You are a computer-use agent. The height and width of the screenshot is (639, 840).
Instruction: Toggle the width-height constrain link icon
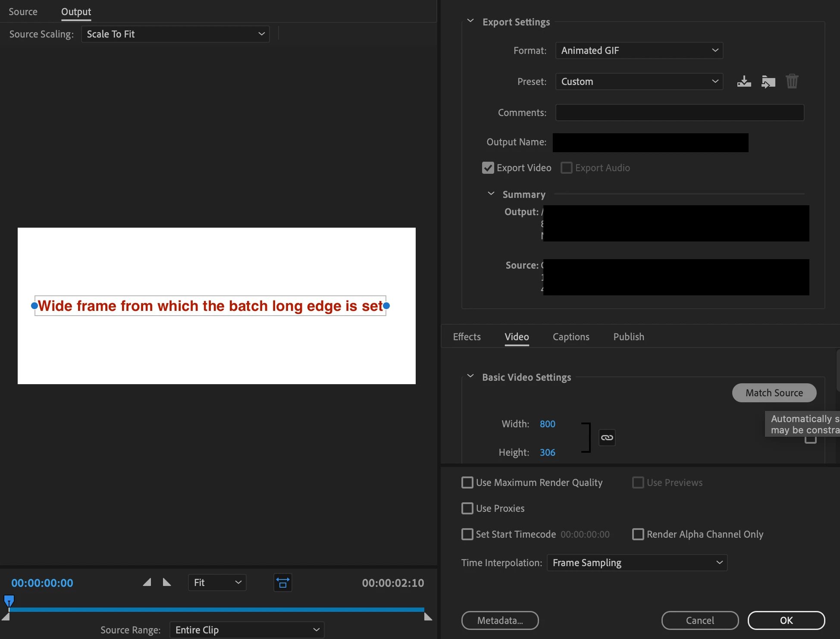click(x=607, y=438)
